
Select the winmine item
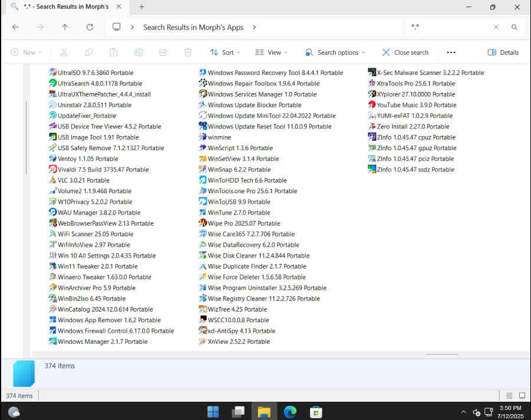[x=215, y=137]
